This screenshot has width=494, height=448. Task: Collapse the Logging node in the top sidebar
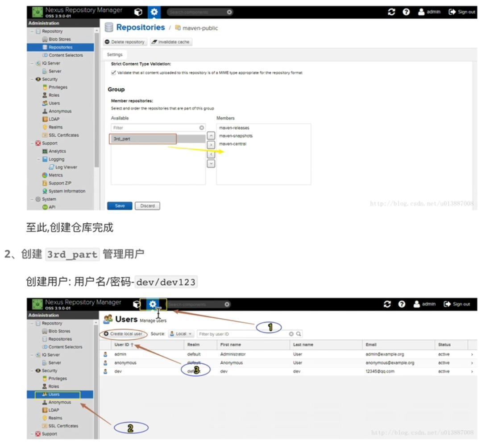39,159
